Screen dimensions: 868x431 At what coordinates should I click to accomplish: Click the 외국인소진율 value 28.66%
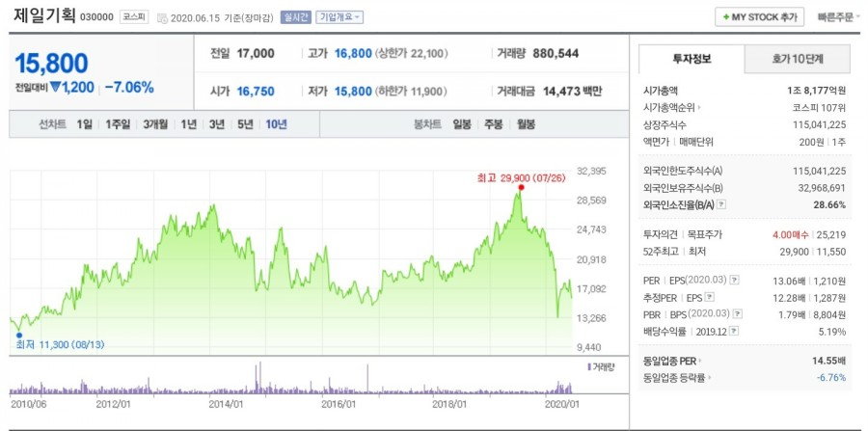tap(830, 204)
